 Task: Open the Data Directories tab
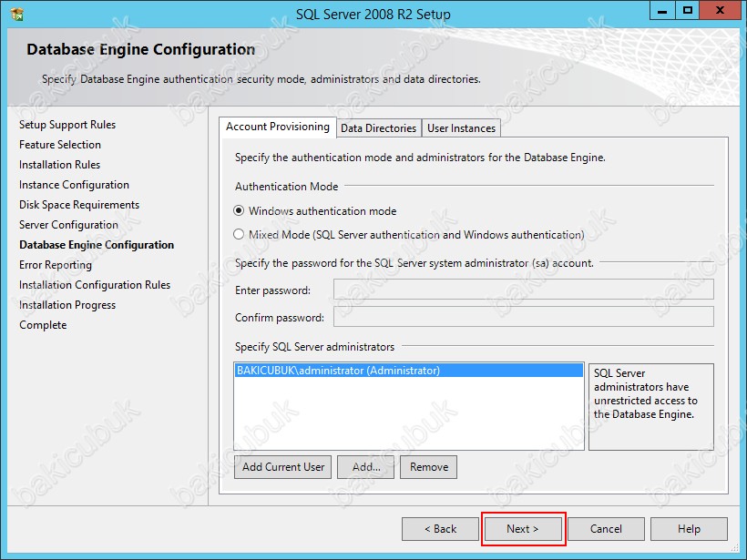click(x=379, y=128)
